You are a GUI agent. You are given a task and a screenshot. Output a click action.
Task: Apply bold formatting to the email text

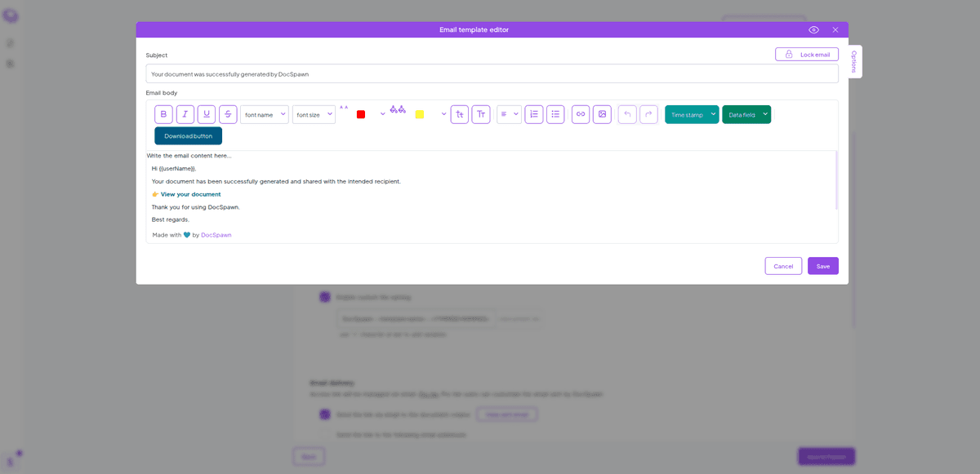coord(163,113)
